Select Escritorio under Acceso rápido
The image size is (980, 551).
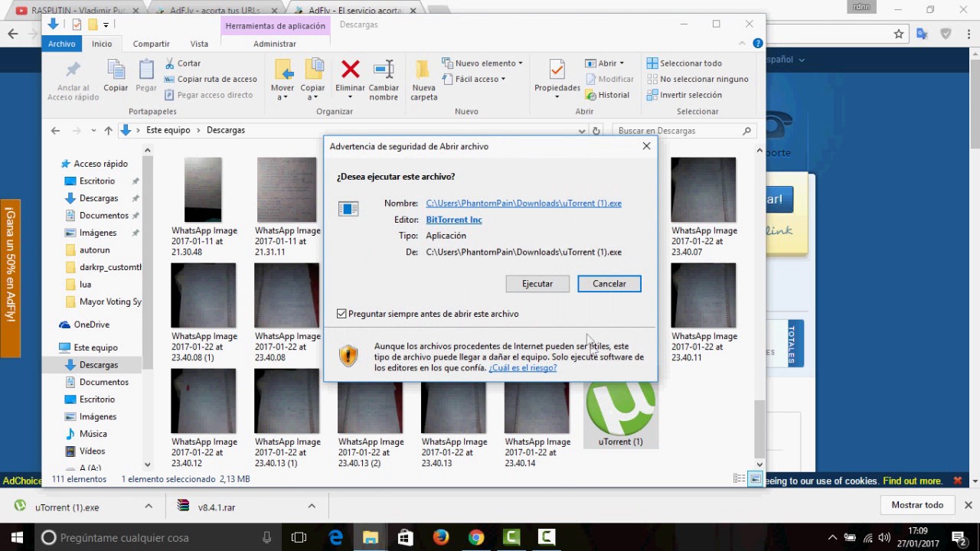tap(97, 181)
